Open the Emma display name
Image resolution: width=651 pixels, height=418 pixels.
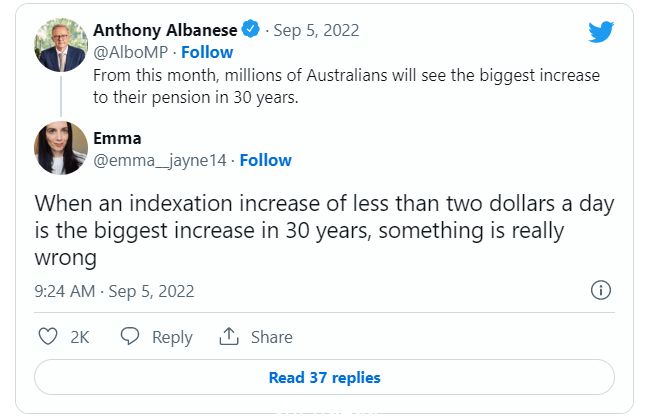click(x=117, y=138)
